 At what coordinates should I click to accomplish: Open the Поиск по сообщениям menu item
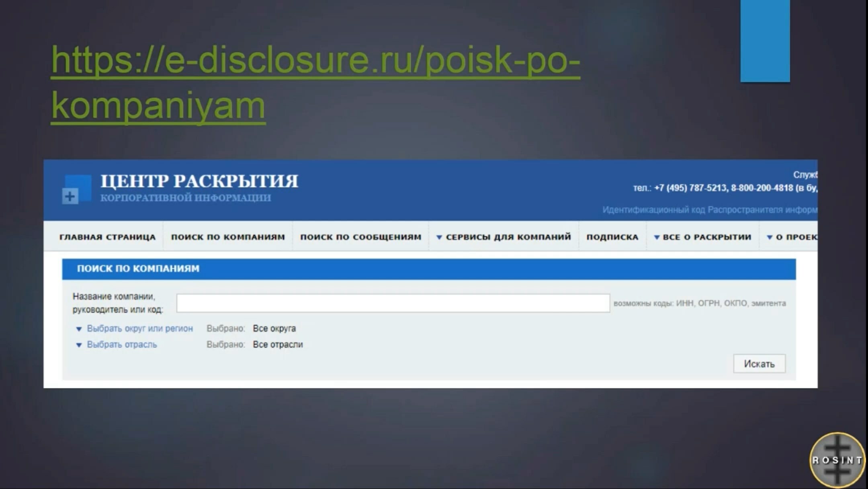tap(360, 237)
